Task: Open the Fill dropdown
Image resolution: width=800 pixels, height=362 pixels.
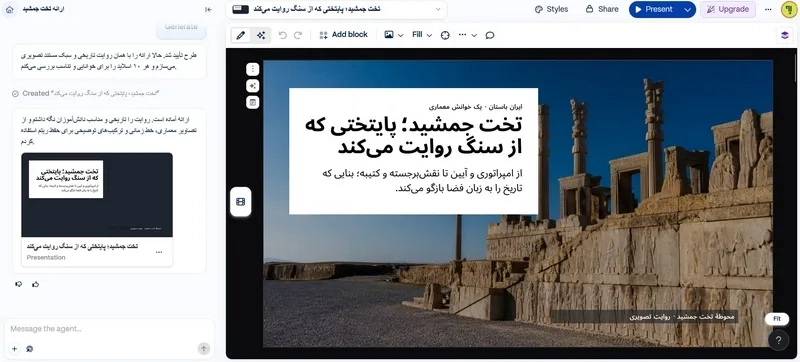Action: [422, 35]
